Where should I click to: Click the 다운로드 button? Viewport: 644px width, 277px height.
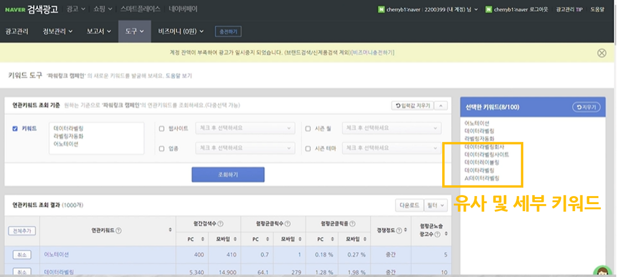click(409, 205)
